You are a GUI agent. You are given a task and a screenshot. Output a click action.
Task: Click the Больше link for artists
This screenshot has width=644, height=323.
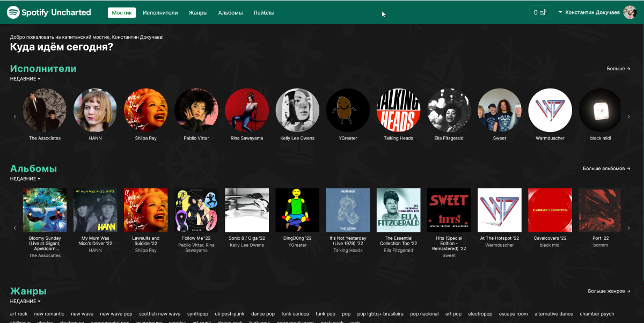tap(619, 69)
